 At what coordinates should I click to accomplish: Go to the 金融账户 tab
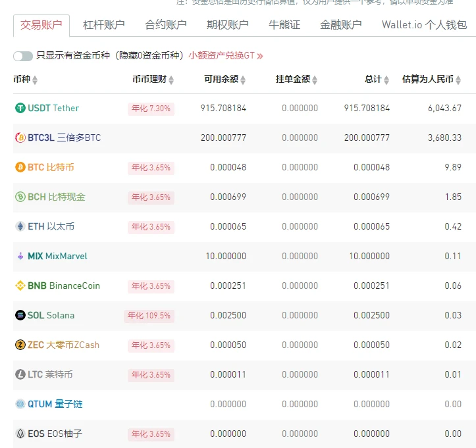click(341, 25)
